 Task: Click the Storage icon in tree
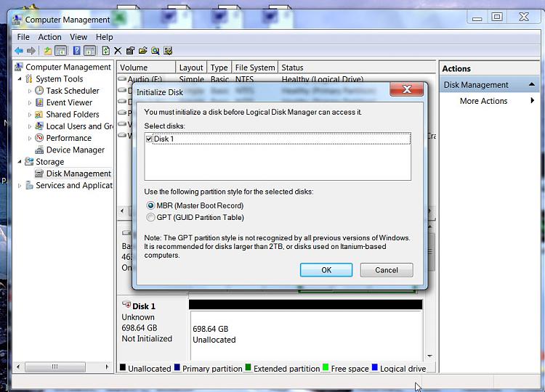tap(29, 161)
